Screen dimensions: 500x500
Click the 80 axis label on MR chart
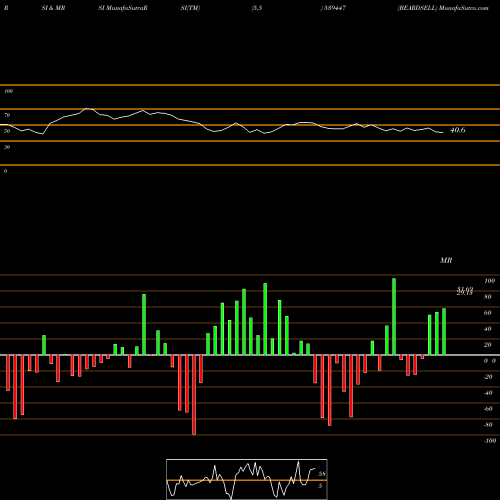pyautogui.click(x=488, y=297)
